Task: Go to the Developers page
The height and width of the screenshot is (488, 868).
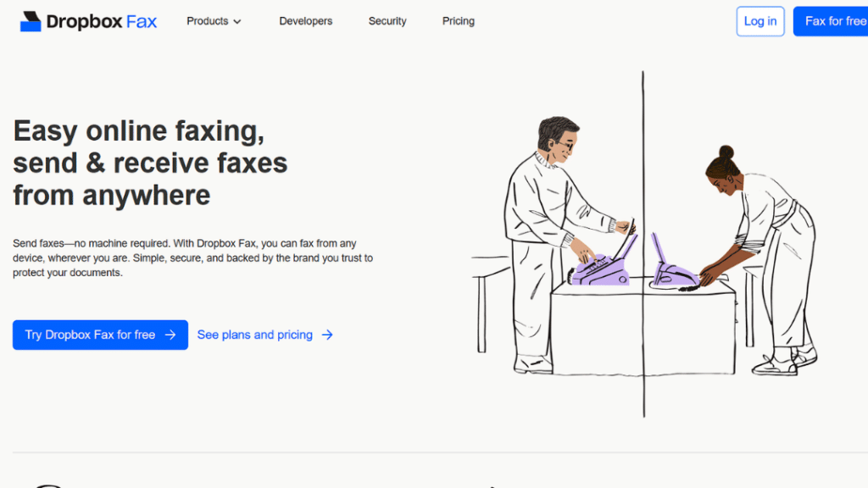Action: [x=305, y=21]
